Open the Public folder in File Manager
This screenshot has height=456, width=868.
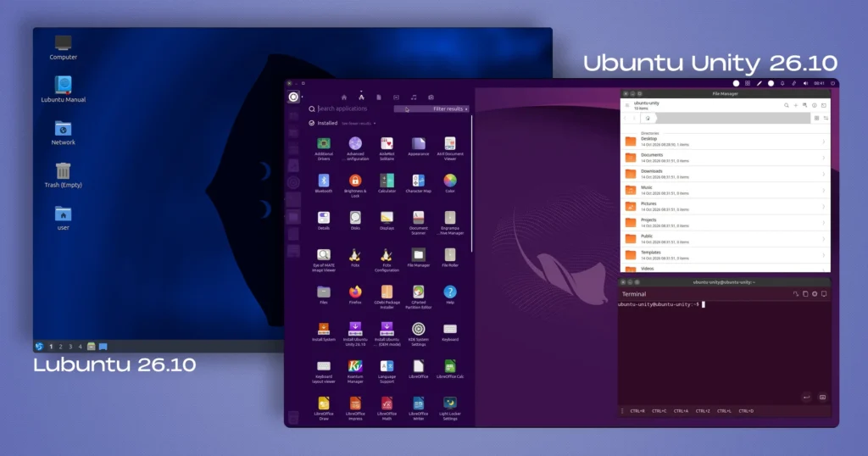click(726, 238)
